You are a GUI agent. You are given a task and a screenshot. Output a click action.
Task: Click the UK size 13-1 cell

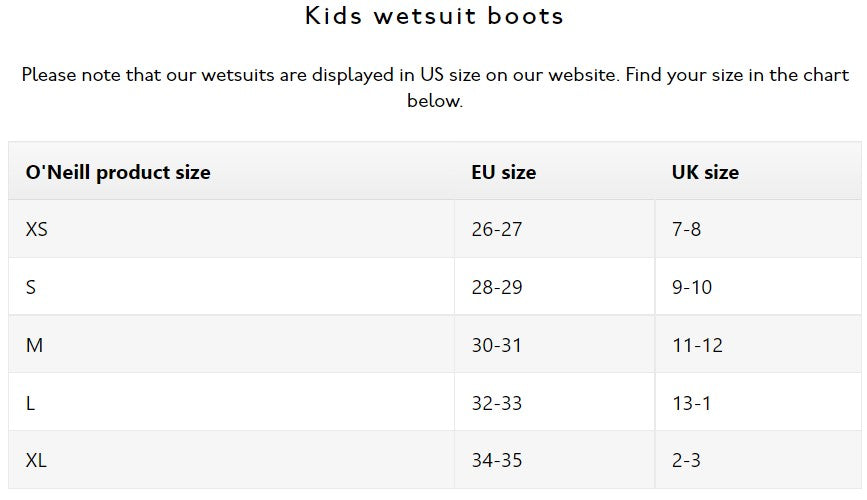point(692,403)
